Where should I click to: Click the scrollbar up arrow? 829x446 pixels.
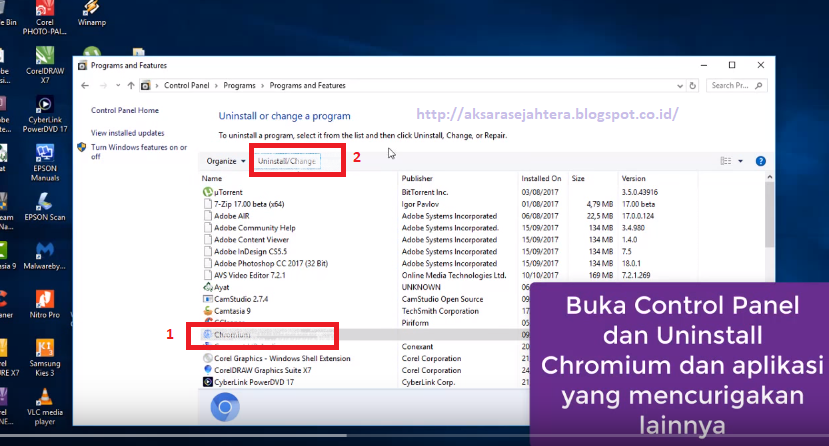click(769, 177)
